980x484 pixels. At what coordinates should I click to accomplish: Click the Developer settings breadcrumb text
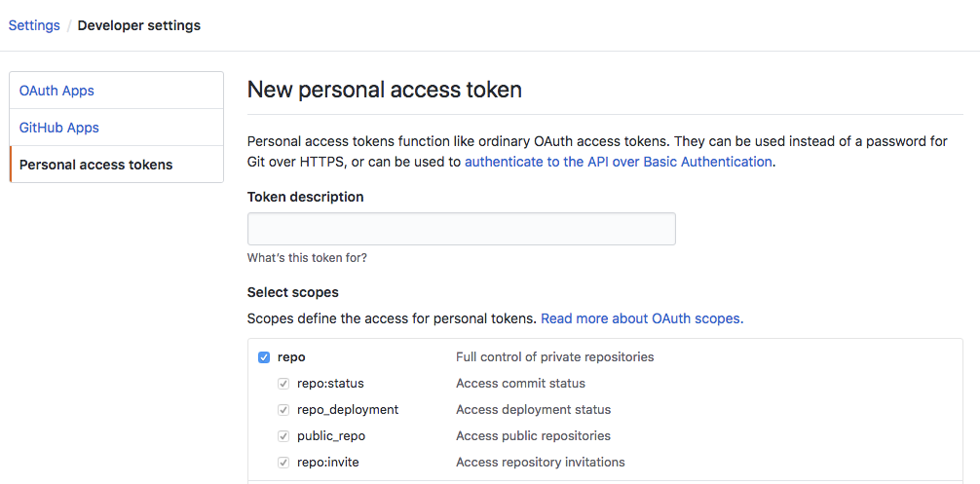(139, 25)
